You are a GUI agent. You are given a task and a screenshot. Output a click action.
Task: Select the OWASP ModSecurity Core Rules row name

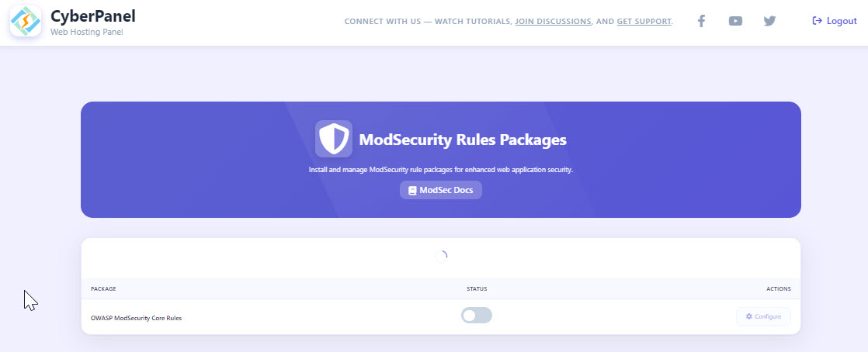tap(136, 319)
